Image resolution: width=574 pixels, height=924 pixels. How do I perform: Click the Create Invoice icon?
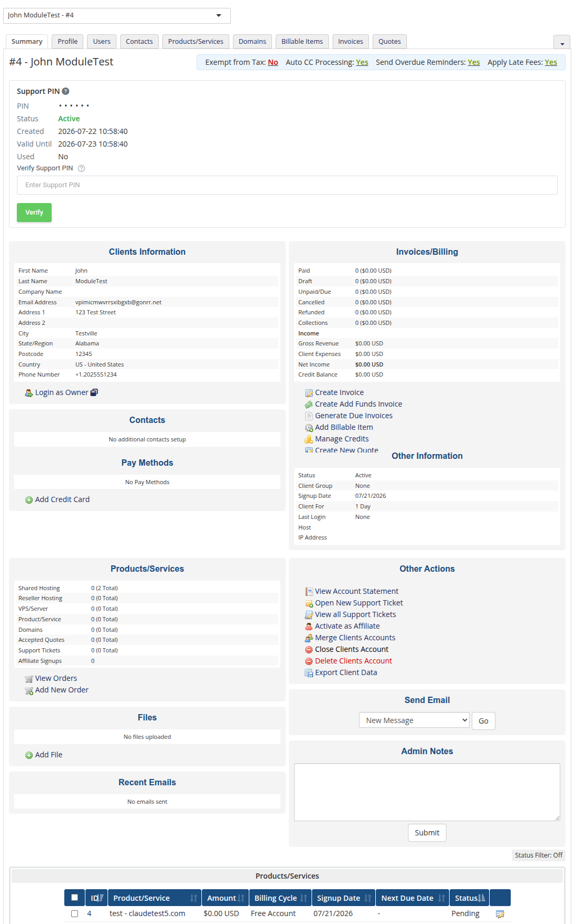(x=309, y=393)
